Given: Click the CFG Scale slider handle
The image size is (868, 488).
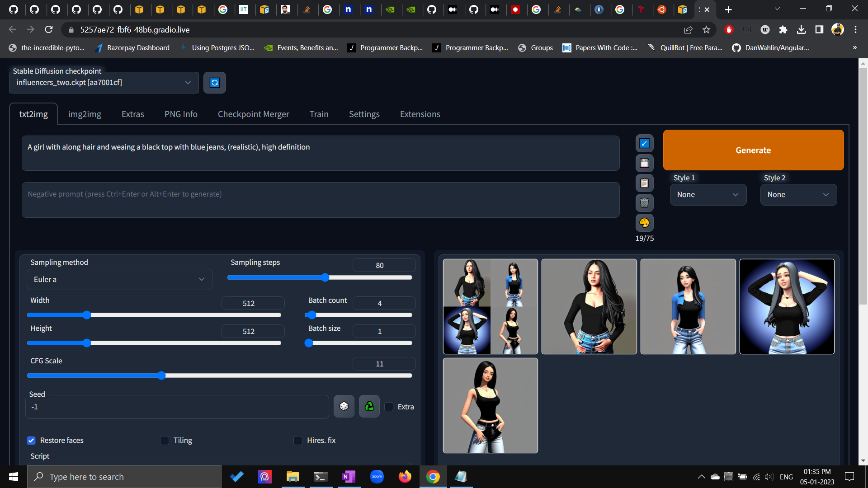Looking at the screenshot, I should [161, 375].
